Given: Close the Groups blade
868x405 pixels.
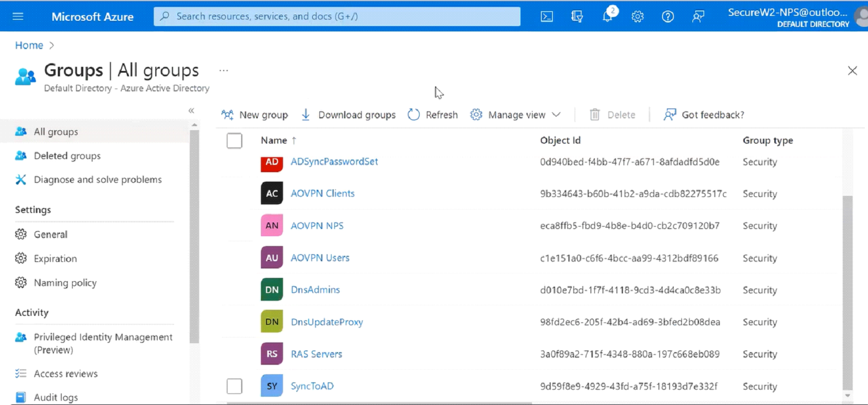Looking at the screenshot, I should tap(852, 70).
